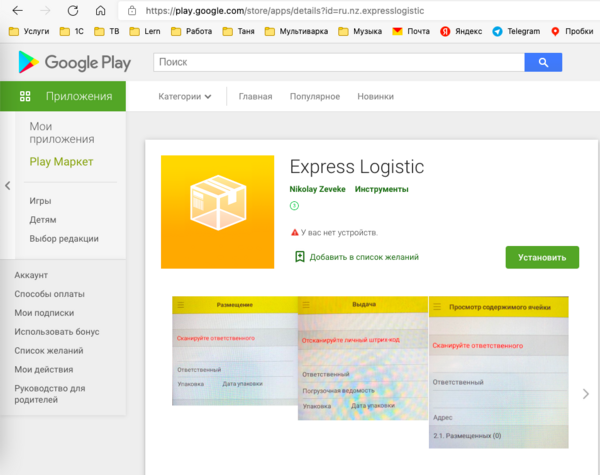Switch to the Популярное tab

[315, 97]
